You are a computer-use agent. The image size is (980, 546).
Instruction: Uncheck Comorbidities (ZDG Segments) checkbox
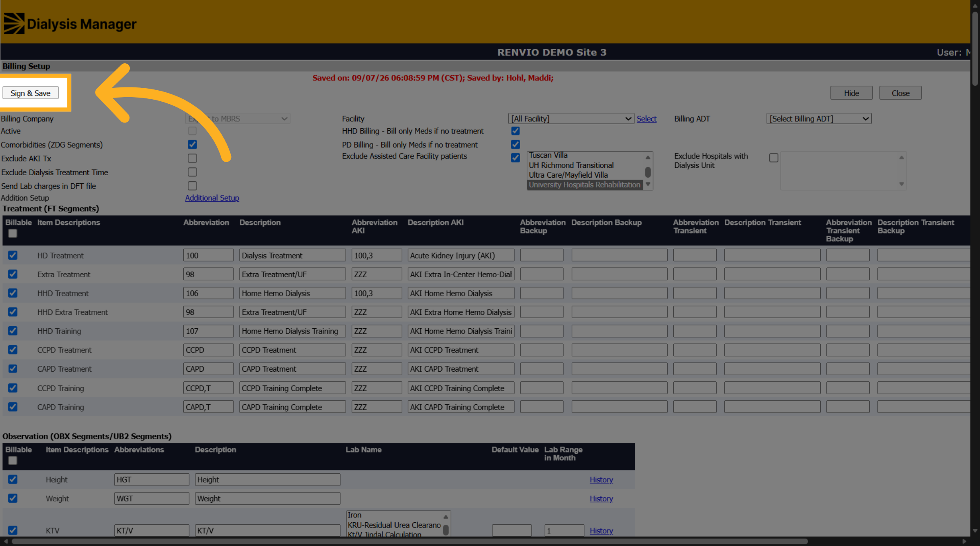[x=192, y=145]
